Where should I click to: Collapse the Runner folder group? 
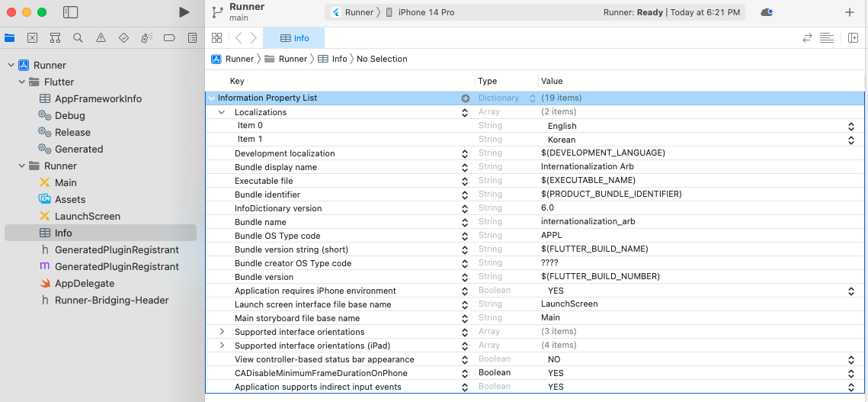(x=22, y=166)
